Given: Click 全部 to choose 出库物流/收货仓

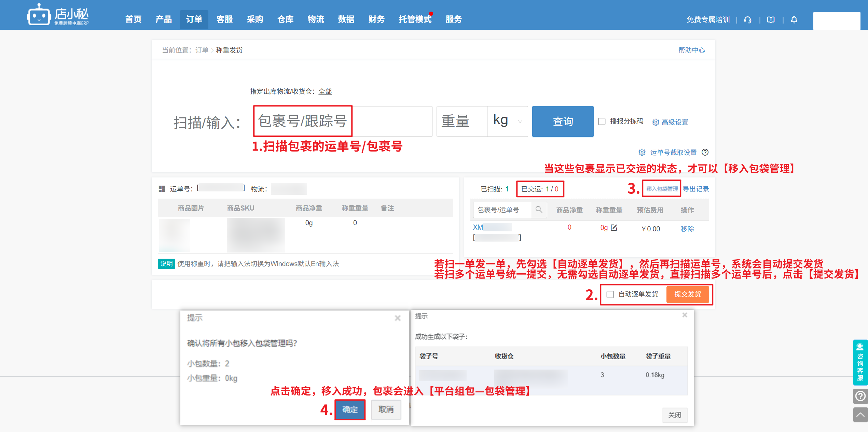Looking at the screenshot, I should click(x=325, y=91).
